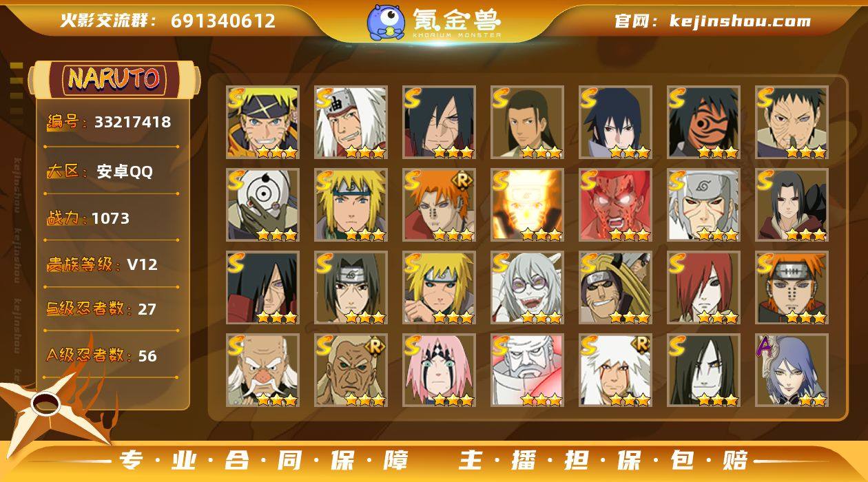Click the R badge on the orange-haired Pain portrait
868x482 pixels.
click(x=461, y=181)
